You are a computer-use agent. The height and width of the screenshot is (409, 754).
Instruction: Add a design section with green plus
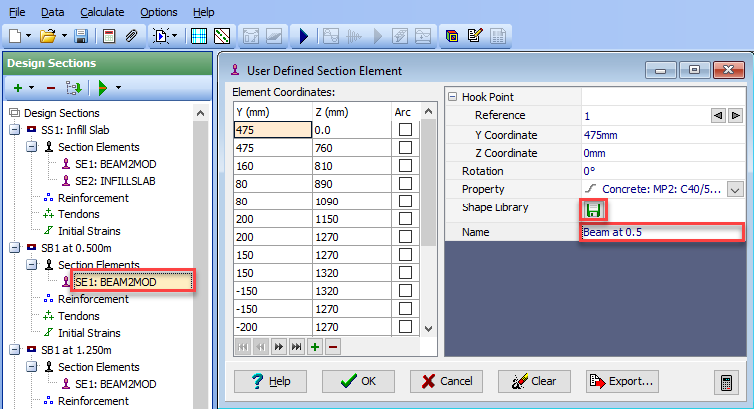(x=18, y=88)
